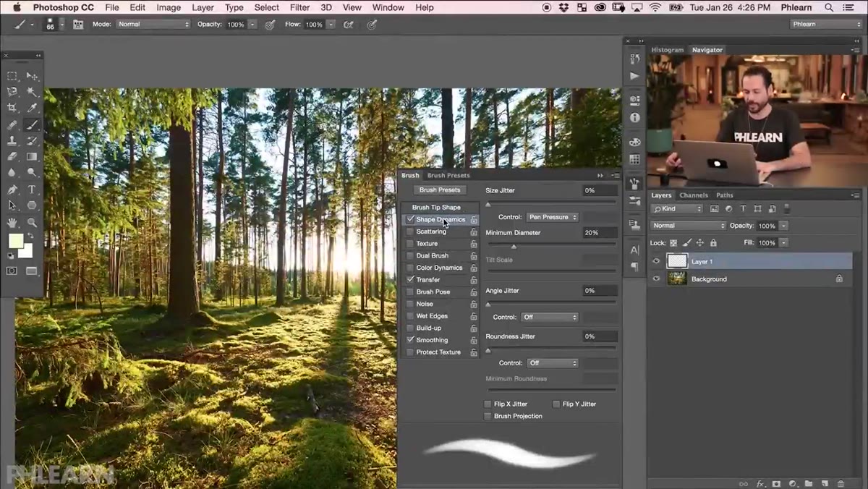This screenshot has width=868, height=489.
Task: Open the Info panel from the dock
Action: coord(634,117)
